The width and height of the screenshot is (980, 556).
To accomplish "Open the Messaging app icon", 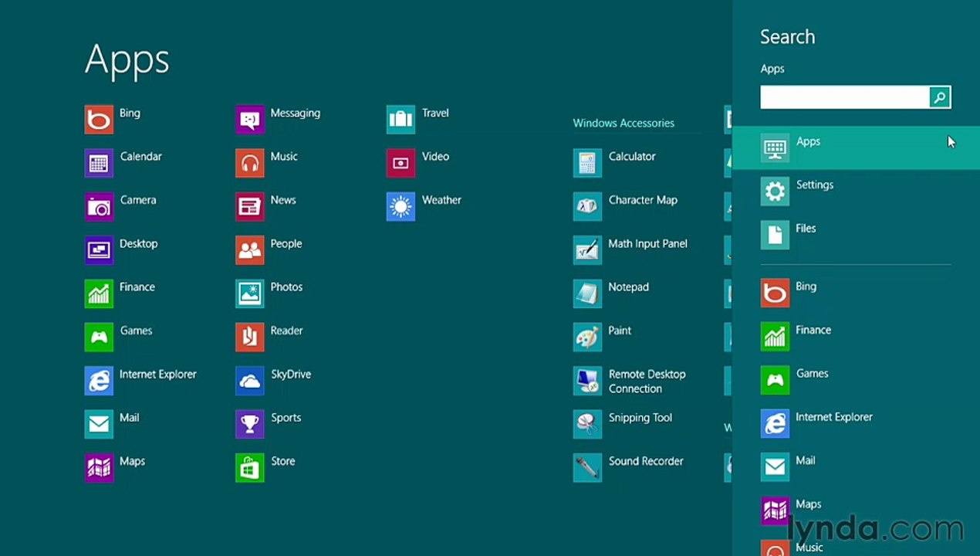I will (x=250, y=120).
